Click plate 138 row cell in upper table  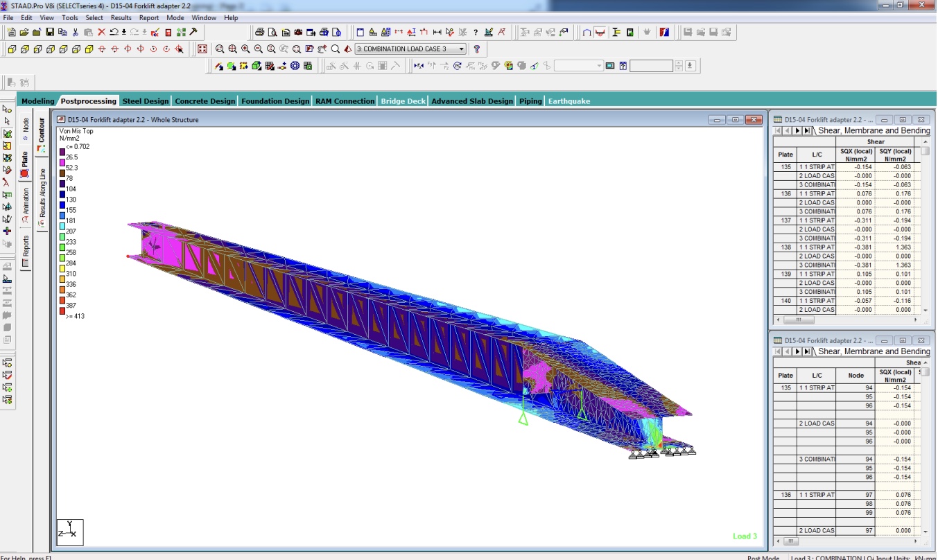click(785, 247)
